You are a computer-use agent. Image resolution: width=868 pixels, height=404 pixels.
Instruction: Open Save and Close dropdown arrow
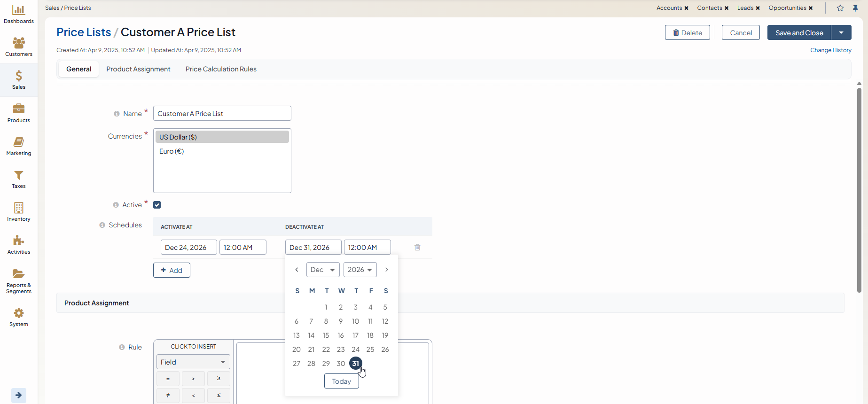click(x=841, y=32)
